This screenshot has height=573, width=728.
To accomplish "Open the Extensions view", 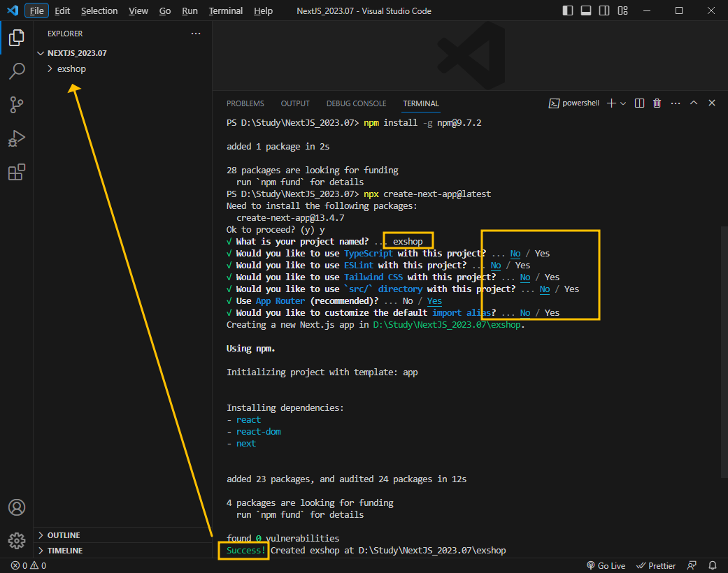I will (x=17, y=172).
